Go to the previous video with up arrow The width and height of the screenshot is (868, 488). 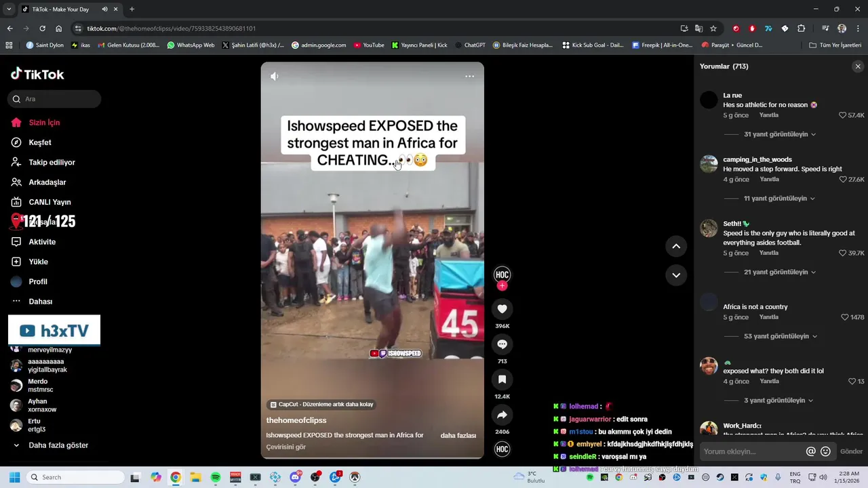point(676,247)
